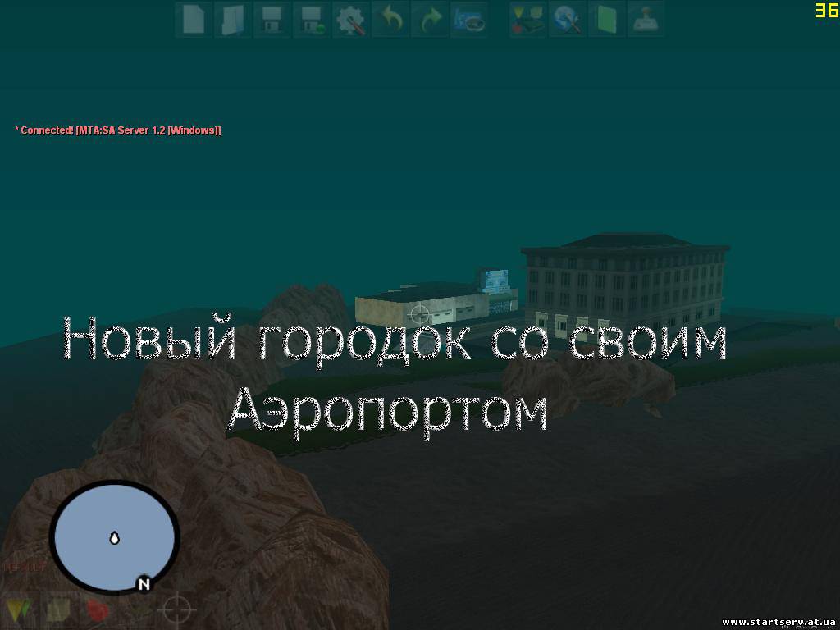Select the large multi-story building object
Image resolution: width=840 pixels, height=630 pixels.
coord(625,279)
